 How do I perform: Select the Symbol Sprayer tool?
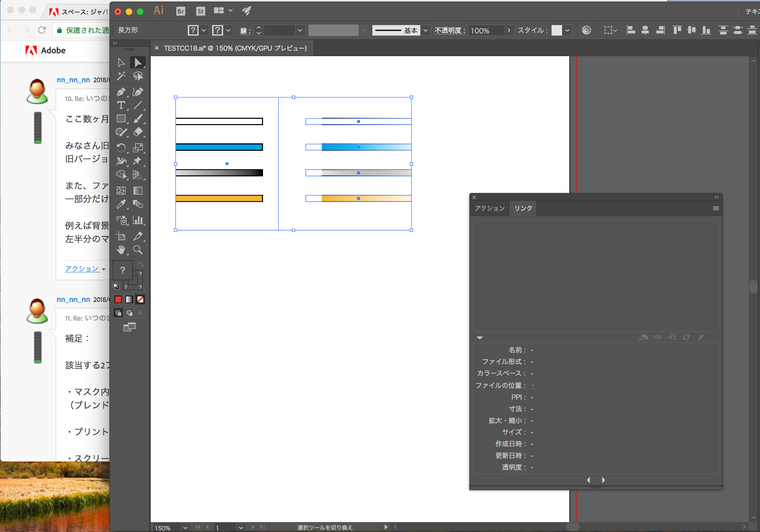[121, 220]
